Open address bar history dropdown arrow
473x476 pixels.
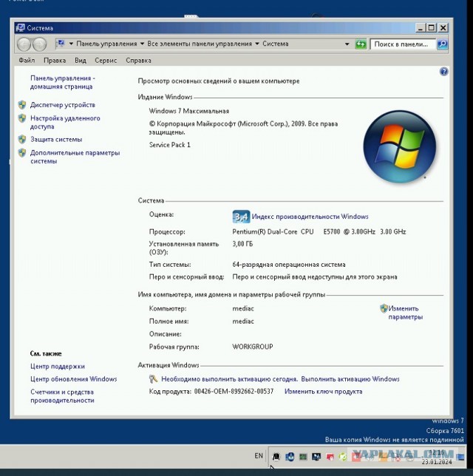click(347, 44)
